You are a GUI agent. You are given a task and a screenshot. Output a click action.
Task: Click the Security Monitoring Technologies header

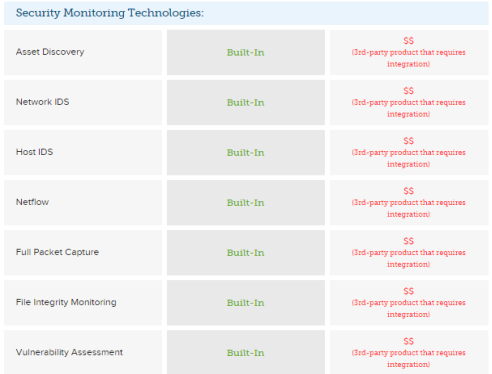click(110, 13)
